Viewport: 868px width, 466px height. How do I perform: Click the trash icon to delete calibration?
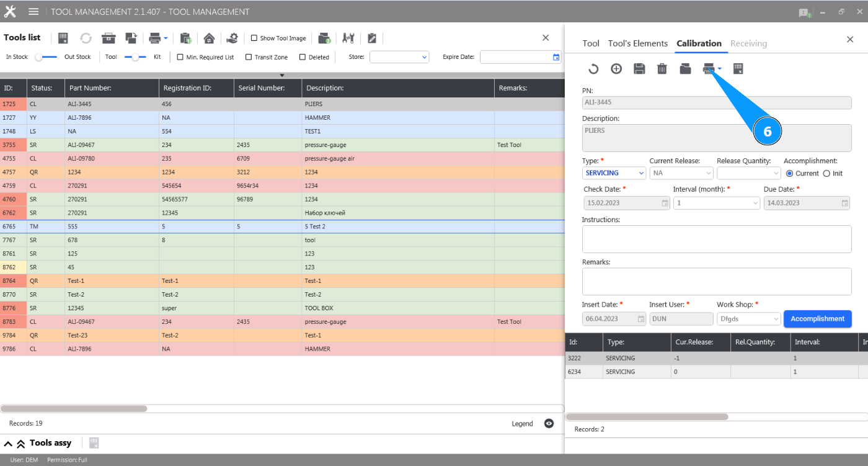point(662,69)
